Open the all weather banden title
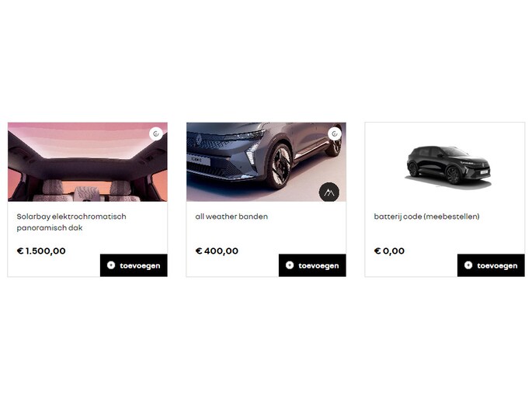The image size is (532, 398). (x=231, y=216)
